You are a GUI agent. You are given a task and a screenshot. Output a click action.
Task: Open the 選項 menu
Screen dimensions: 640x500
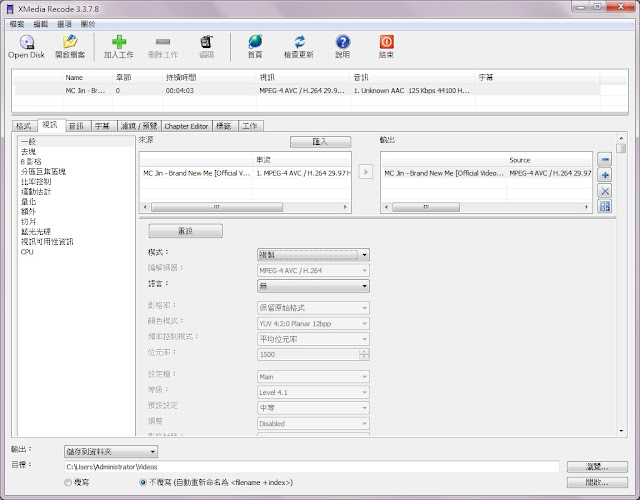coord(64,24)
